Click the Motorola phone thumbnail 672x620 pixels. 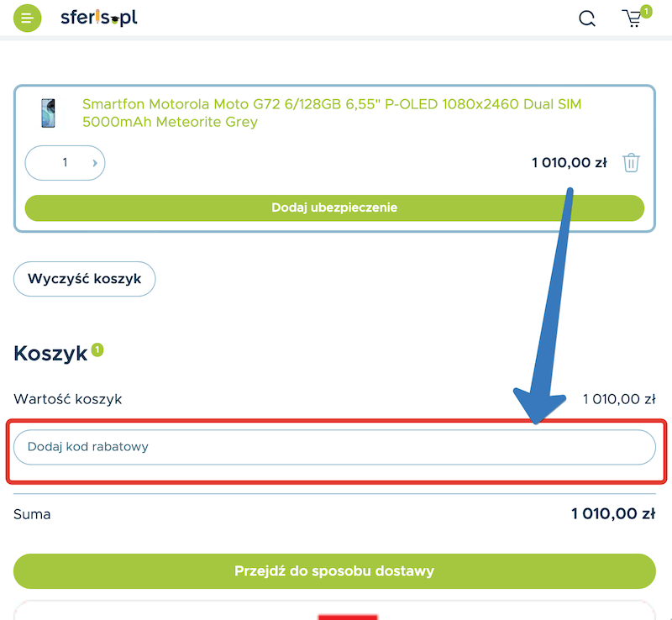(x=48, y=113)
